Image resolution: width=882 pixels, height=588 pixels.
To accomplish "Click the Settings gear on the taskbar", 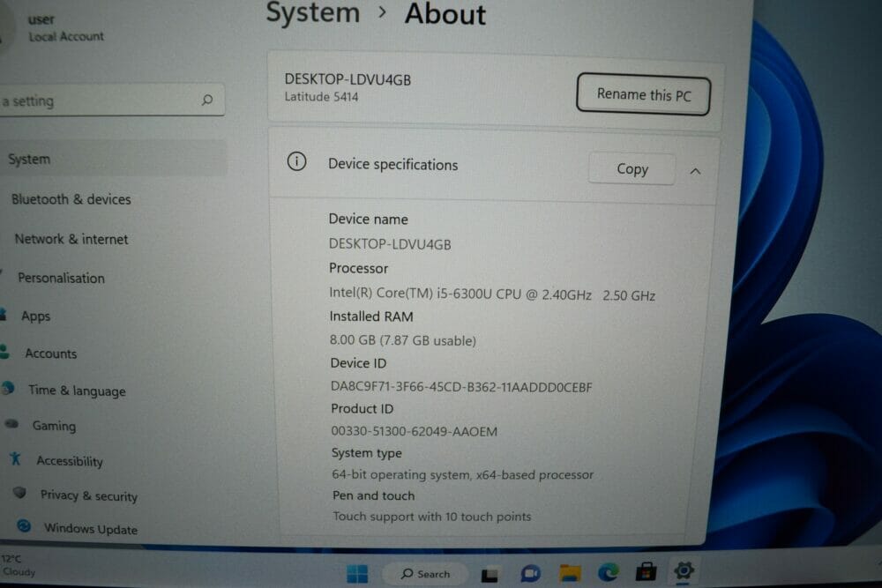I will point(684,570).
